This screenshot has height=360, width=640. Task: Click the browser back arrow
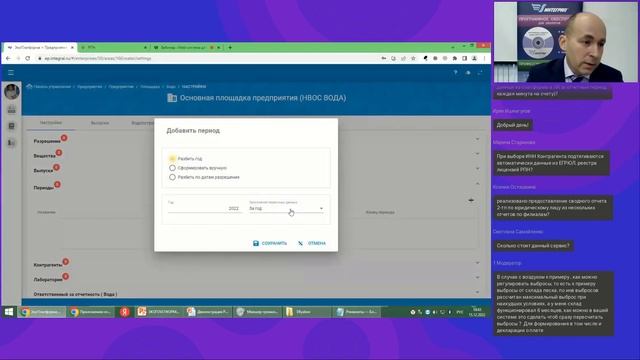(x=8, y=58)
